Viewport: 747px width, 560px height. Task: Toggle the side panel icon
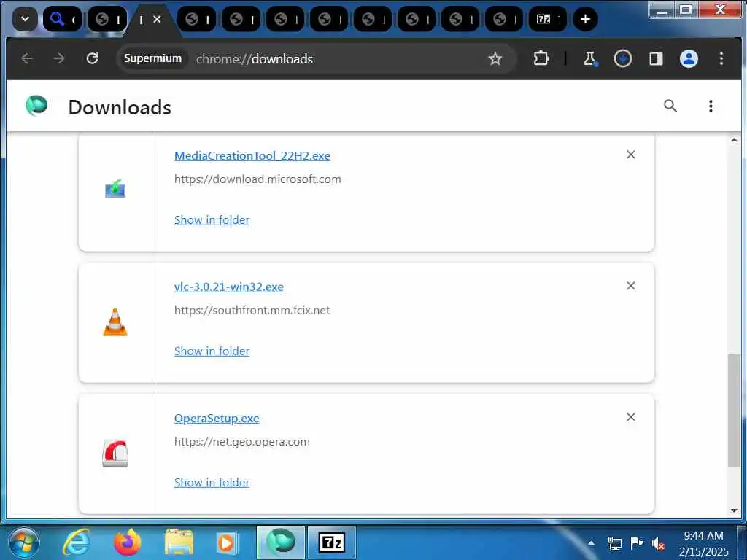coord(656,58)
